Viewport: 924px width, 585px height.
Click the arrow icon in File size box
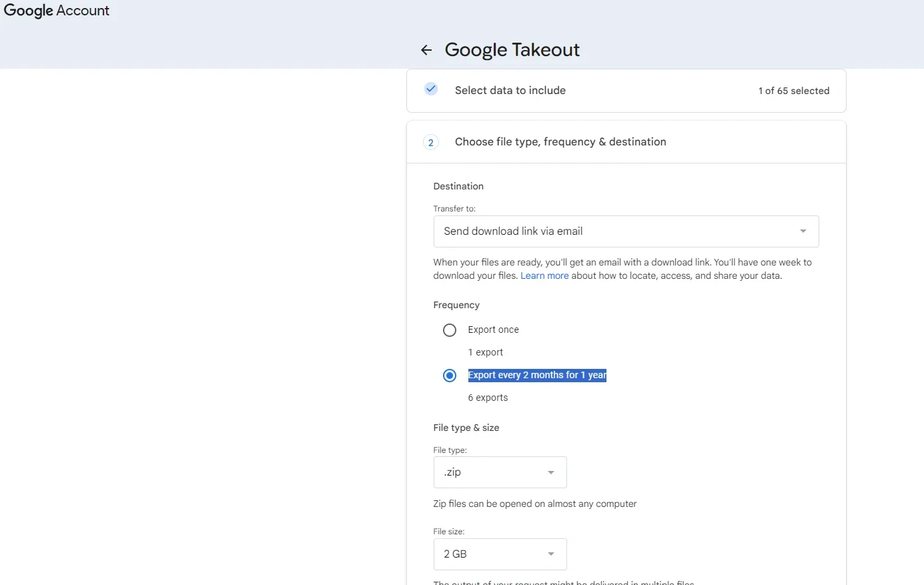pos(551,554)
